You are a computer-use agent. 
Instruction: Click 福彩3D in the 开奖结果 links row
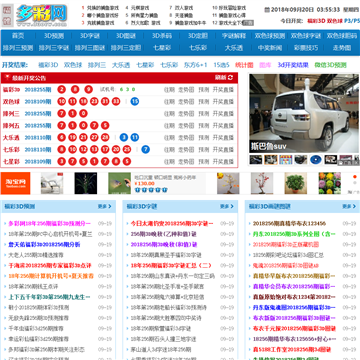click(48, 65)
